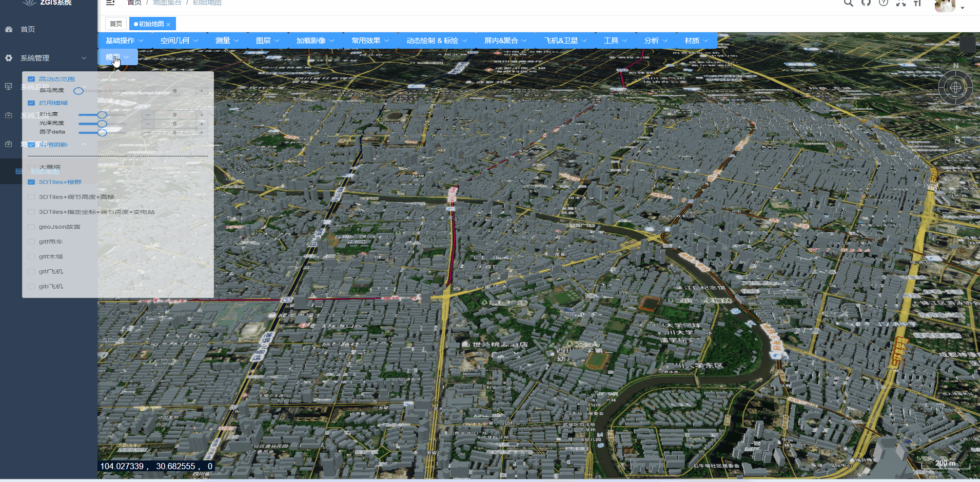This screenshot has width=980, height=482.
Task: Close the 初始地图 tab with its x icon
Action: pyautogui.click(x=168, y=24)
